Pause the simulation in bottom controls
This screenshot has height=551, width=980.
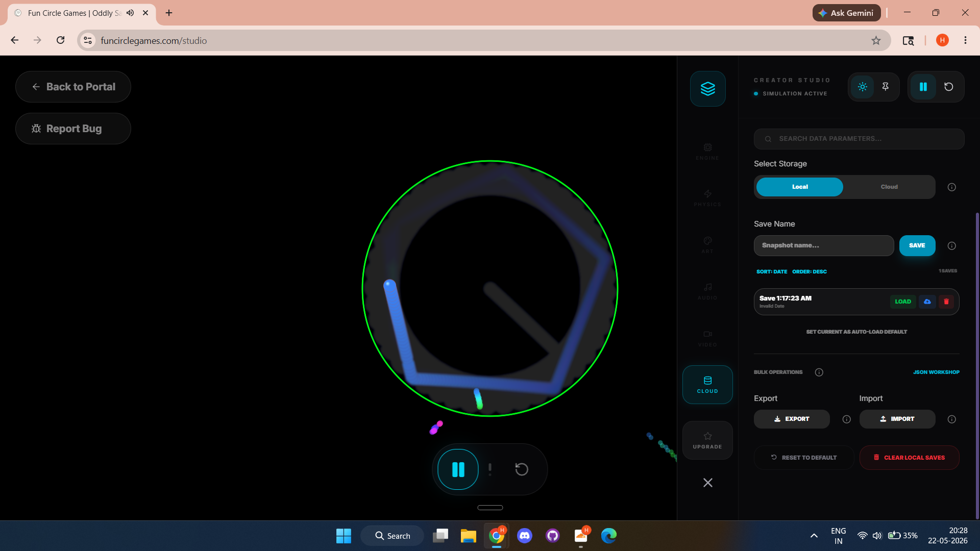458,469
